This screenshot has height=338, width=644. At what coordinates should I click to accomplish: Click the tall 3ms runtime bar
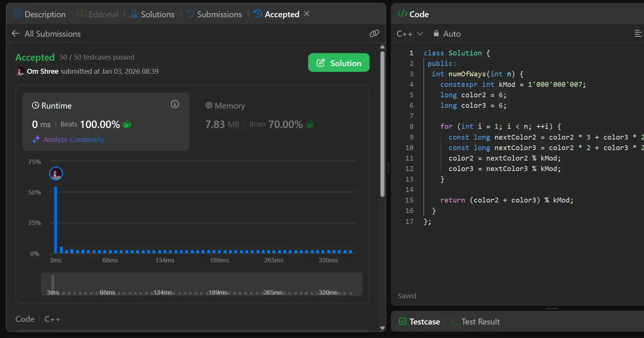tap(56, 220)
